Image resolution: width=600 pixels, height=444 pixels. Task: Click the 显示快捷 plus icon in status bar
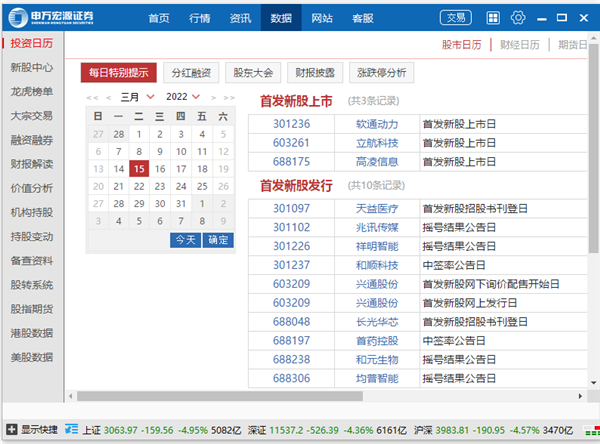pos(10,428)
